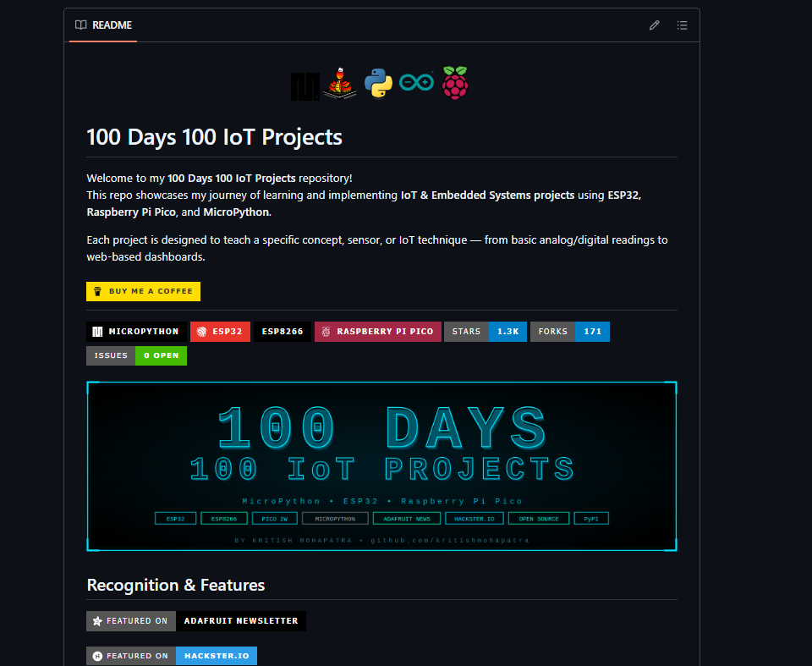This screenshot has height=666, width=812.
Task: Click the 'Welcome to my' intro line
Action: click(219, 179)
